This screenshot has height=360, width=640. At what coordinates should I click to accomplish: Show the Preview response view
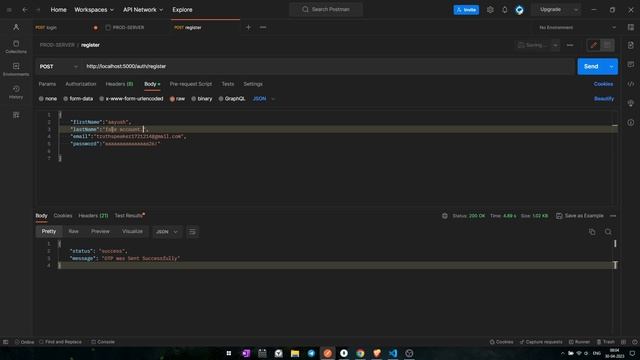(100, 231)
